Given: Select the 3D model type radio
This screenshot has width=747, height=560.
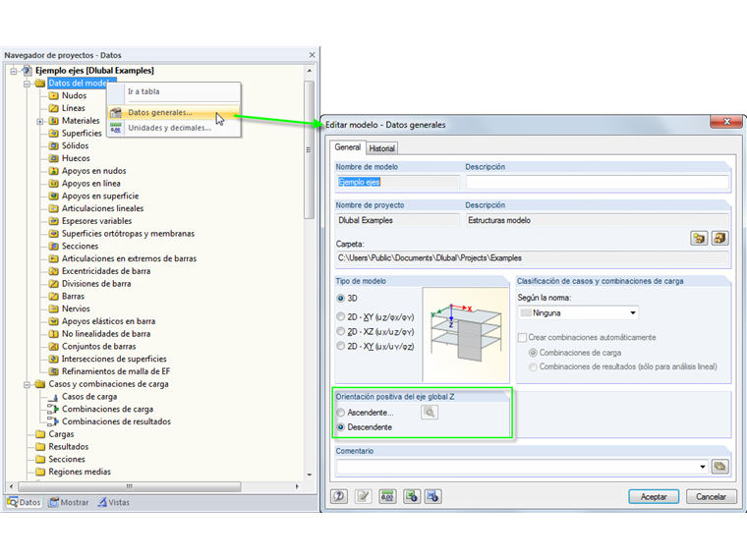Looking at the screenshot, I should (341, 298).
